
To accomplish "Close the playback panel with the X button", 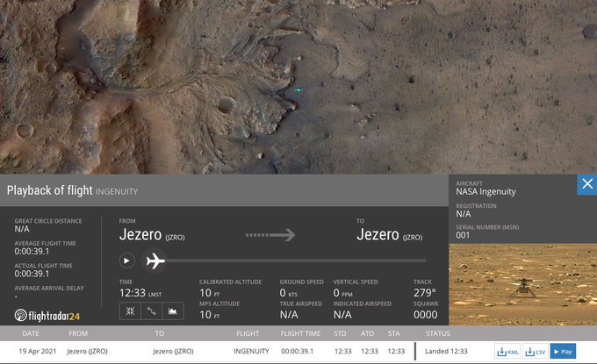I will point(587,184).
